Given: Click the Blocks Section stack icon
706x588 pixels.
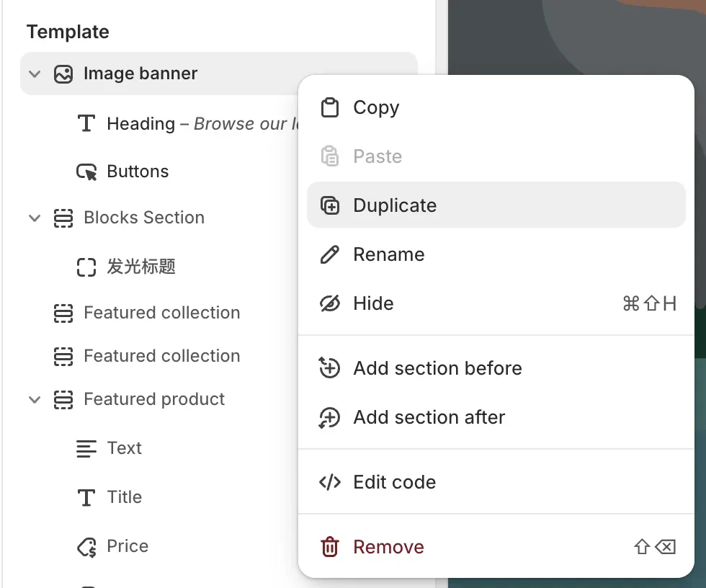Looking at the screenshot, I should coord(64,218).
